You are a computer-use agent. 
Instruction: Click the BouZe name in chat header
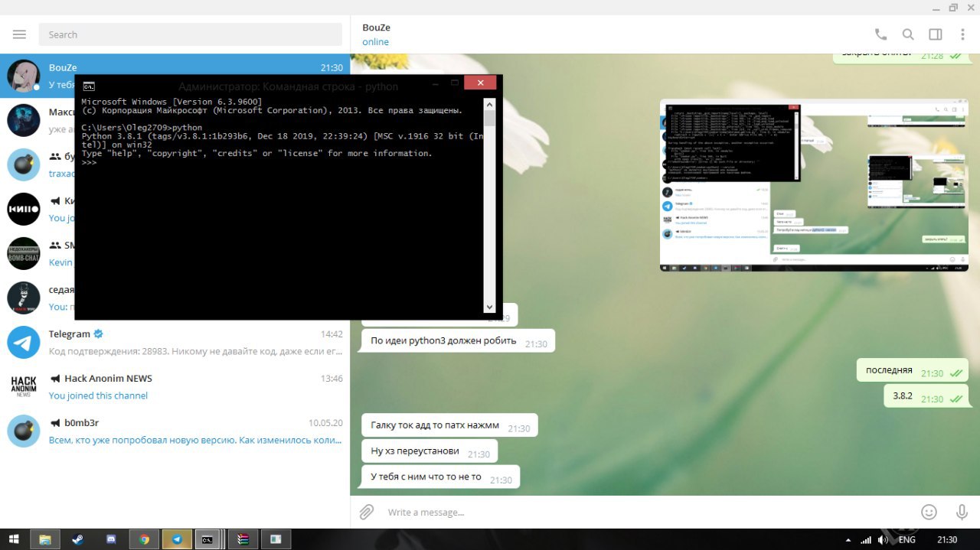click(x=376, y=28)
